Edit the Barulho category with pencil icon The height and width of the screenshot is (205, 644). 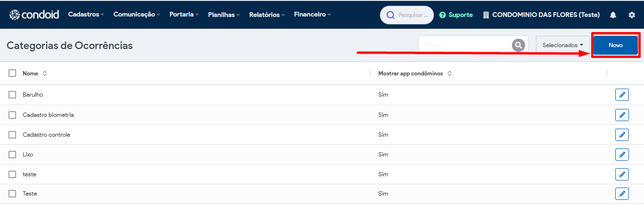click(622, 95)
